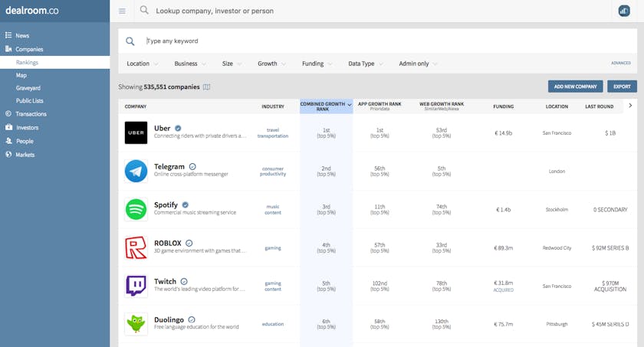
Task: Expand the Data Type filter
Action: click(365, 64)
